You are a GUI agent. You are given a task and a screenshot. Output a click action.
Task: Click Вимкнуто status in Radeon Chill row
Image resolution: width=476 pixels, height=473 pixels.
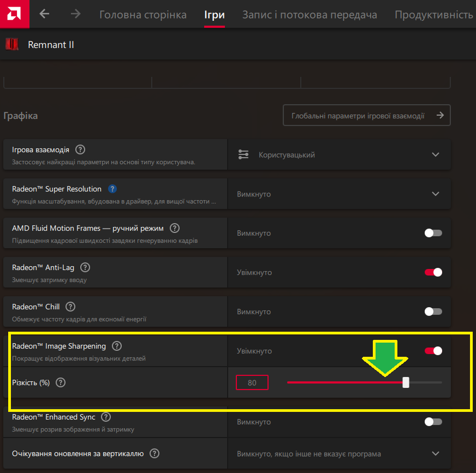point(254,312)
